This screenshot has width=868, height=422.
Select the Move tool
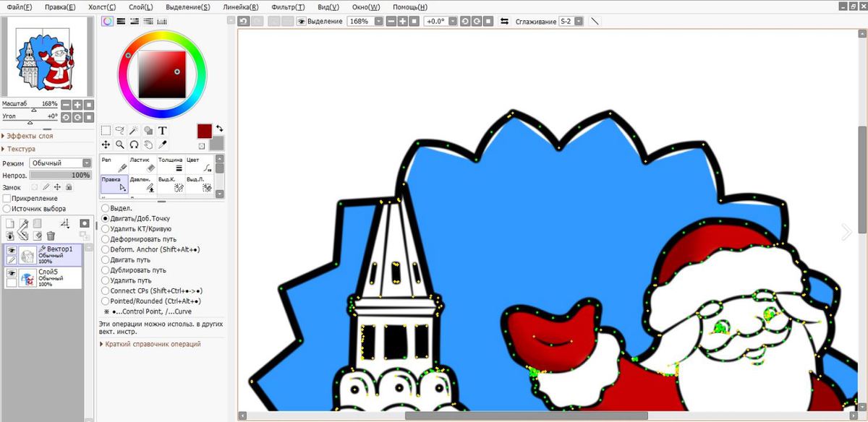[x=106, y=145]
